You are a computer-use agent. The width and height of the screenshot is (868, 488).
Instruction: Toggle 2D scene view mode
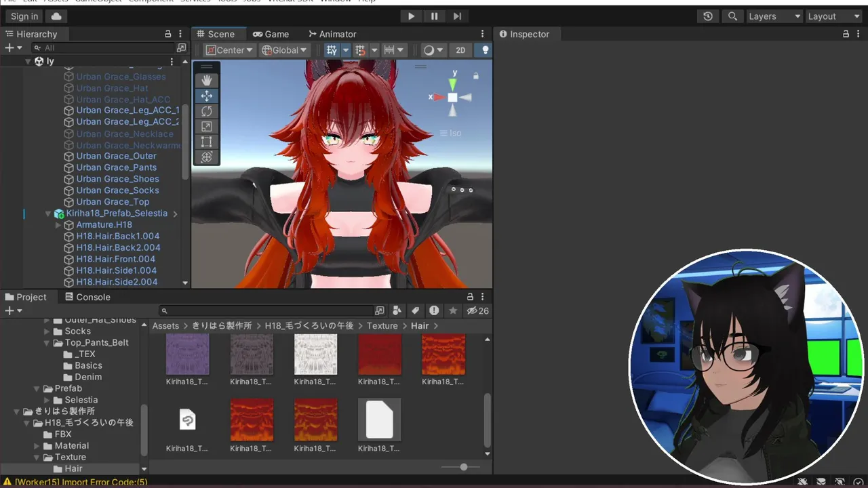pos(460,50)
